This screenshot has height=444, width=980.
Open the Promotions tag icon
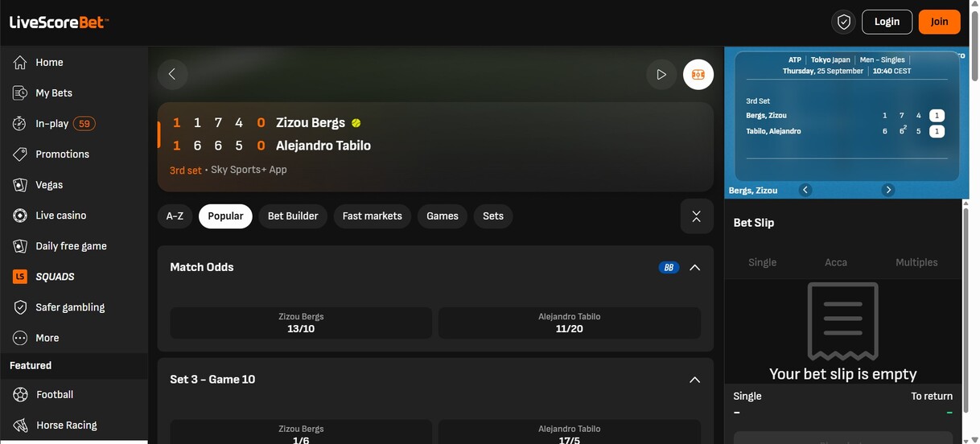click(21, 154)
